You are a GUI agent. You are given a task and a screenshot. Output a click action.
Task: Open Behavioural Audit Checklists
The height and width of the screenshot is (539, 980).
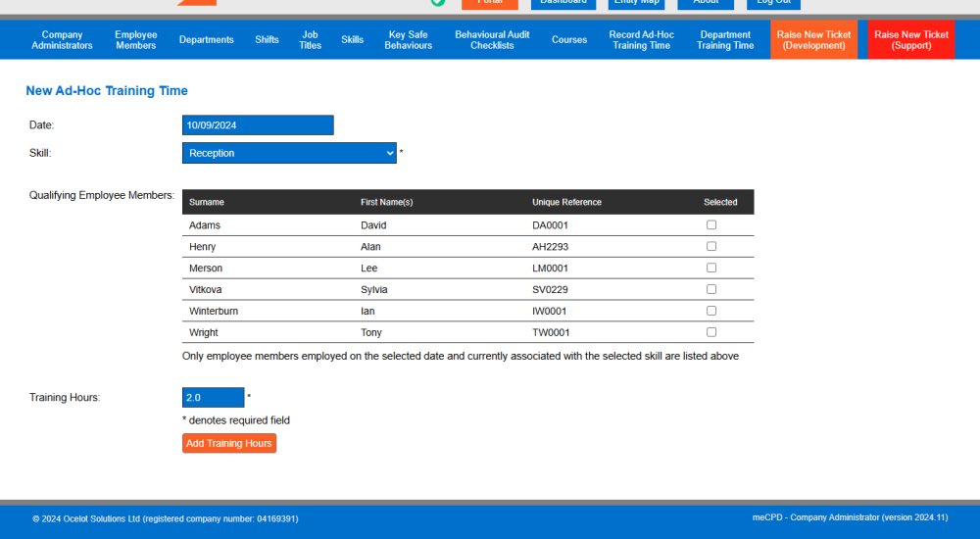point(492,40)
